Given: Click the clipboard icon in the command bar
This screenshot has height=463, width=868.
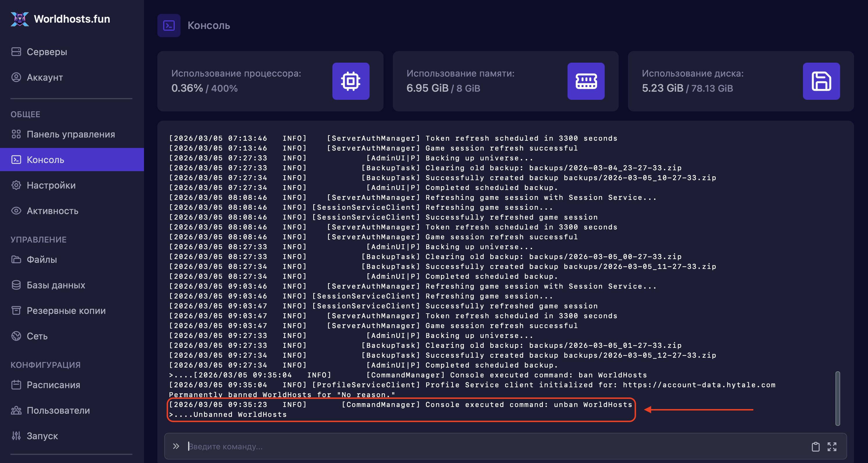Looking at the screenshot, I should [x=815, y=446].
